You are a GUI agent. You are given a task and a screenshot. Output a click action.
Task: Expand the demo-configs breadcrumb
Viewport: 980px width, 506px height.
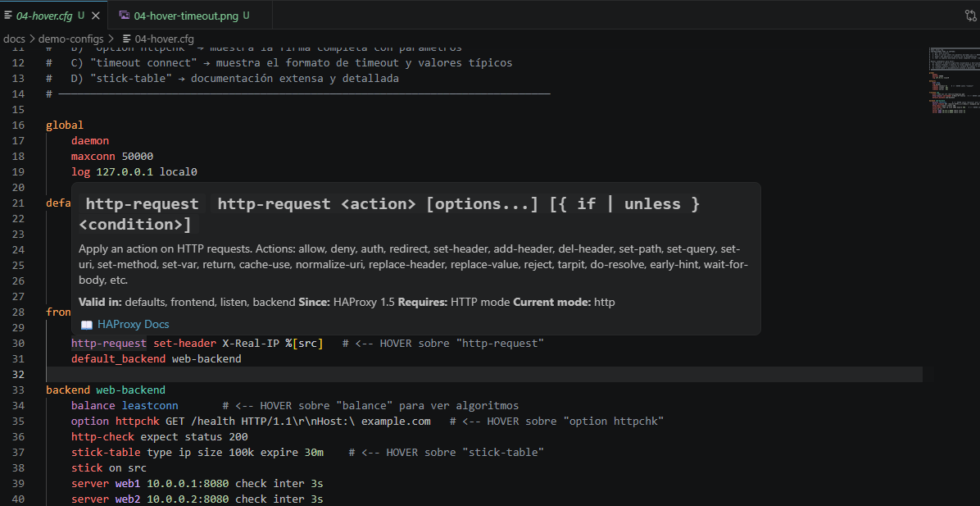(x=69, y=38)
